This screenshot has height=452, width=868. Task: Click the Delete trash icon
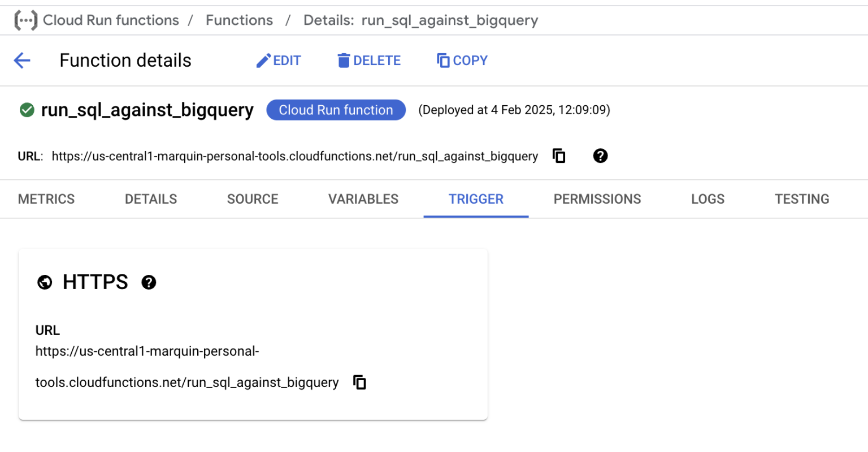click(x=344, y=59)
